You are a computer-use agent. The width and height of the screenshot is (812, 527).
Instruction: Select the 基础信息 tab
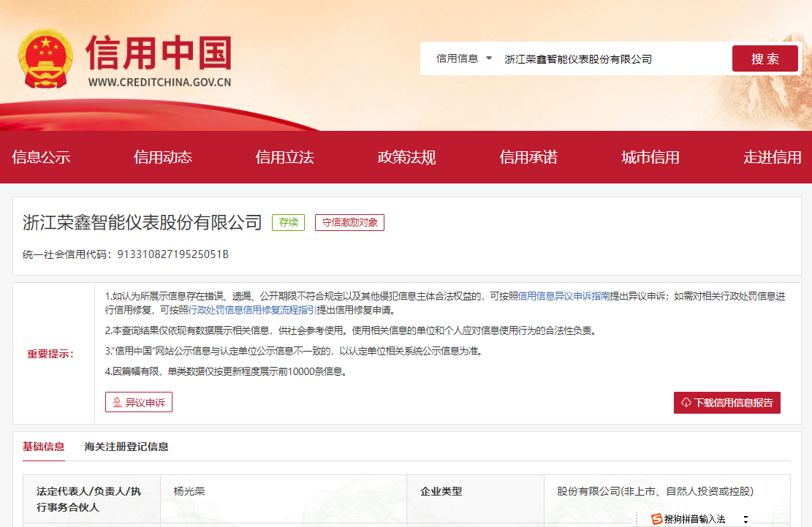pos(43,447)
